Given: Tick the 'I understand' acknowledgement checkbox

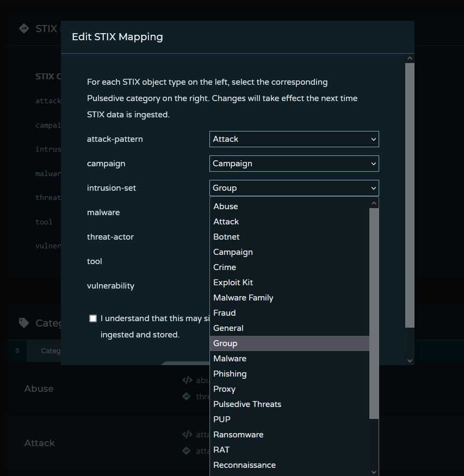Looking at the screenshot, I should click(93, 318).
